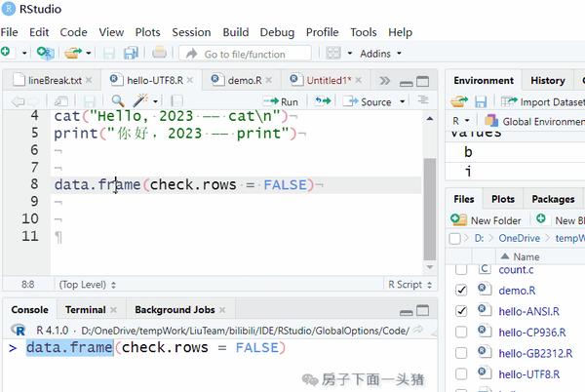This screenshot has height=392, width=585.
Task: Click the workspace panes layout icon
Action: 333,53
